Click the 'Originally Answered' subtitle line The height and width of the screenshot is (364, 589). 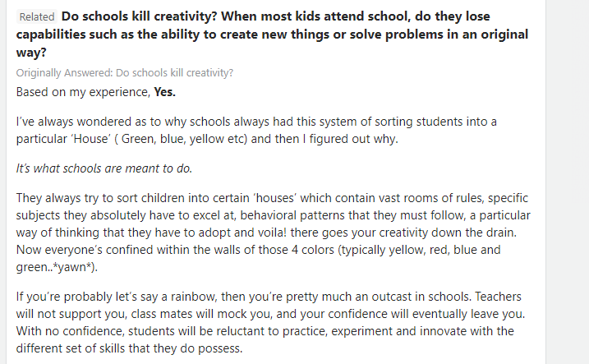pyautogui.click(x=124, y=72)
